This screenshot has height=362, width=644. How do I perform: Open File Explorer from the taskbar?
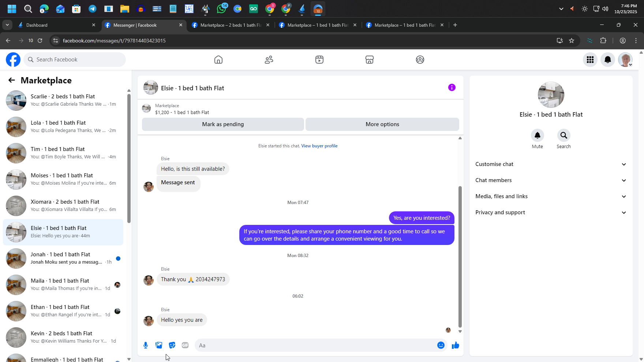125,9
